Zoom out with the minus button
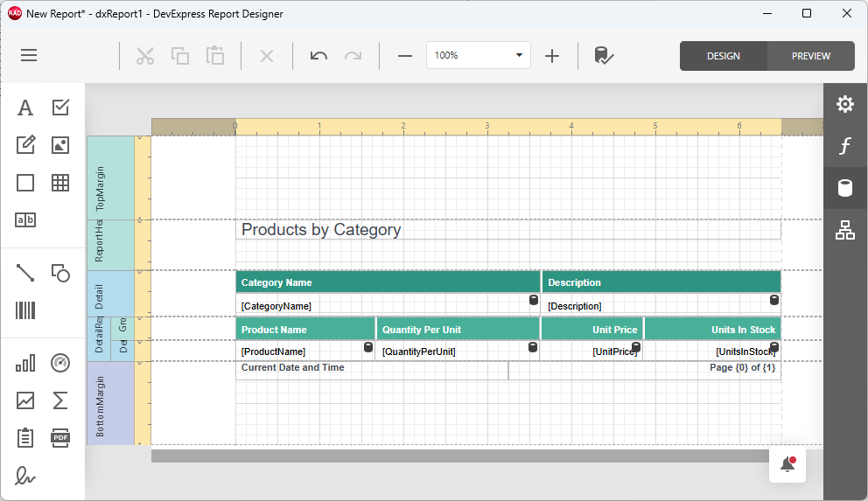Screen dimensions: 868x501 (x=405, y=56)
